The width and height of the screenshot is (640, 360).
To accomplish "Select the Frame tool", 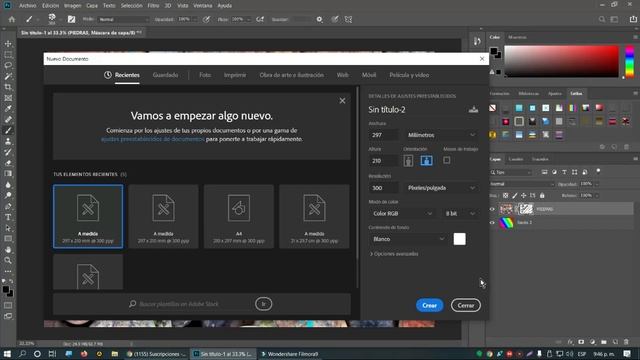I will [x=8, y=98].
